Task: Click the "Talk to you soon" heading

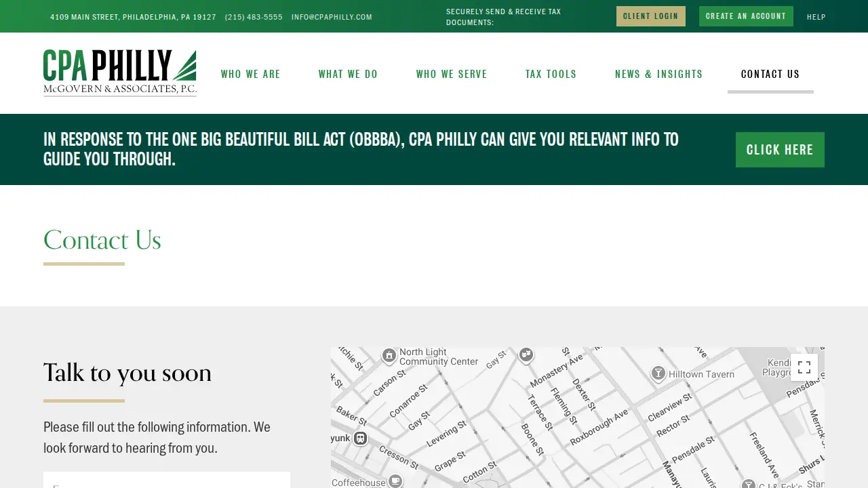Action: (x=127, y=373)
